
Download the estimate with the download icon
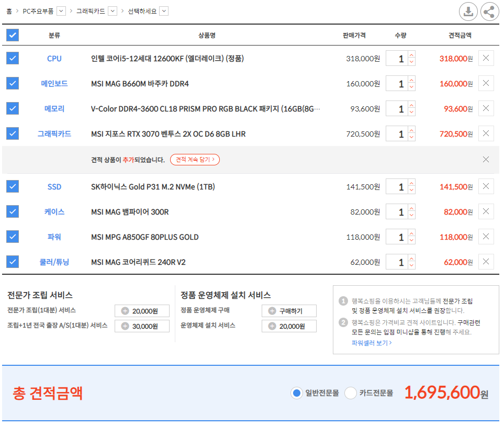coord(468,12)
